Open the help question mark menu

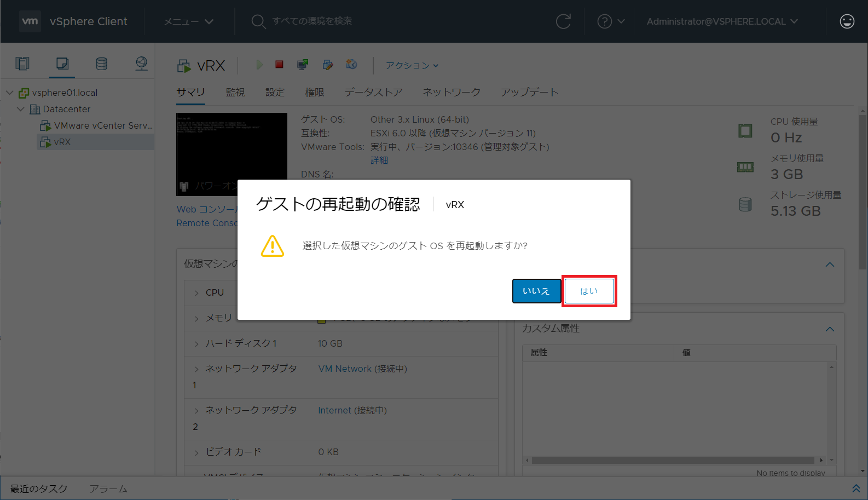pos(611,21)
